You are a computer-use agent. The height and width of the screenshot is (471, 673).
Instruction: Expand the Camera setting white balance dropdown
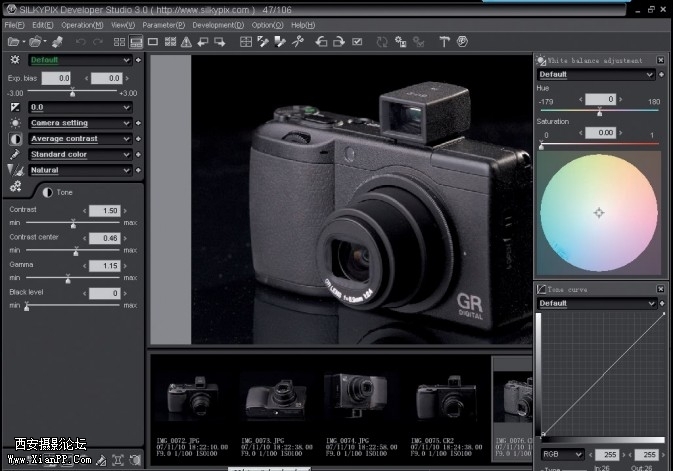point(127,123)
